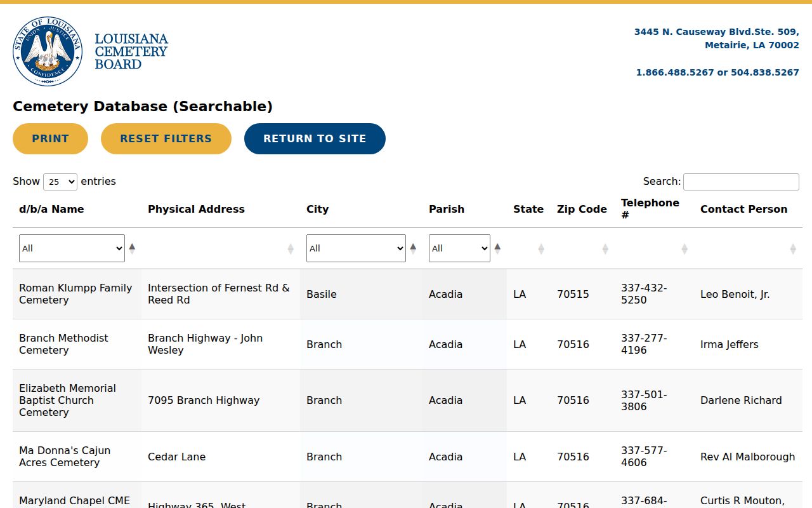812x508 pixels.
Task: Click the 7095 Branch Highway address cell
Action: (x=221, y=400)
